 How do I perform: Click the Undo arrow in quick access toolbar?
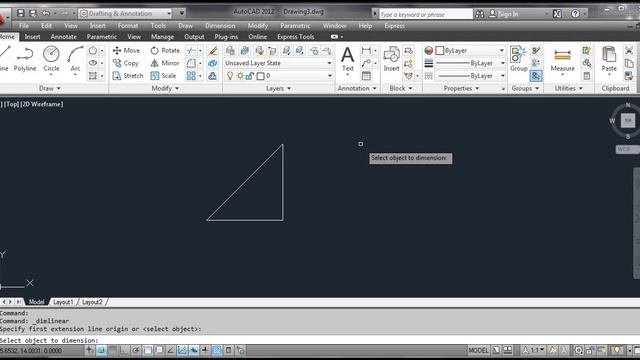click(x=46, y=13)
